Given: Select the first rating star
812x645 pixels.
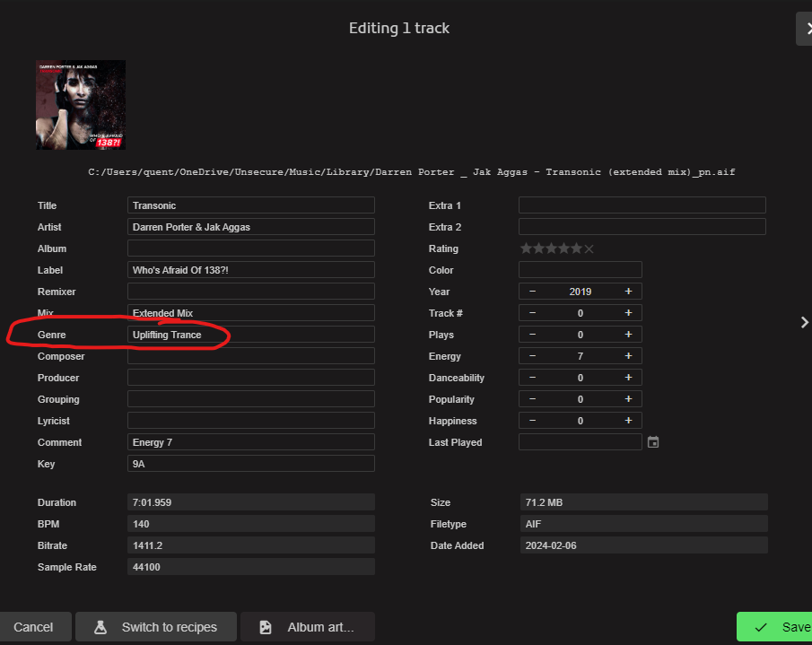Looking at the screenshot, I should 526,248.
